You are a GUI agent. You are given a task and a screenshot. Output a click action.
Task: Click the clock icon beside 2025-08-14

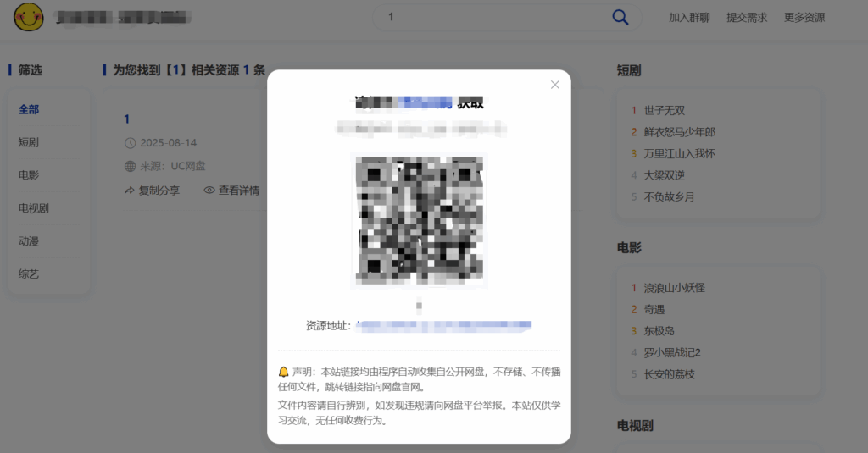130,143
